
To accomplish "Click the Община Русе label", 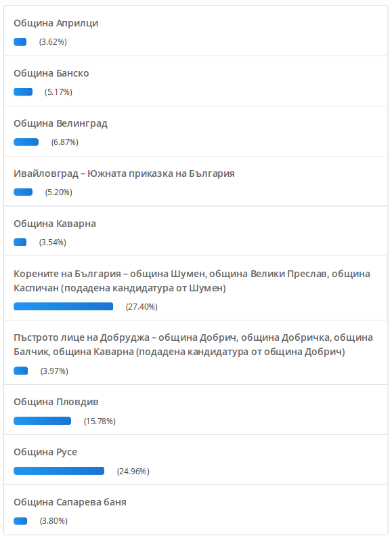I will 45,452.
